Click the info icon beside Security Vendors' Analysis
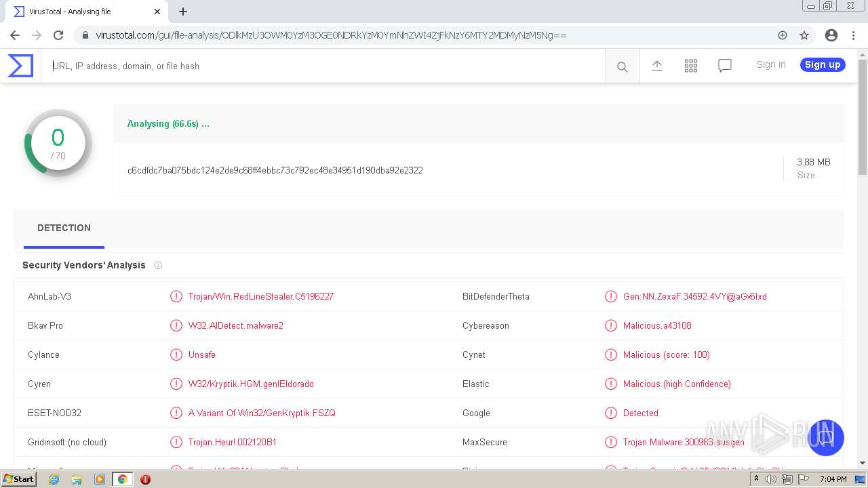 tap(158, 265)
